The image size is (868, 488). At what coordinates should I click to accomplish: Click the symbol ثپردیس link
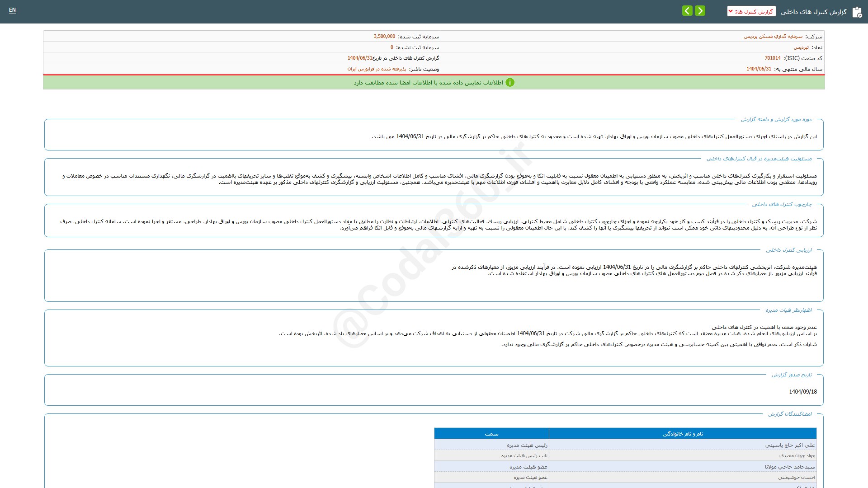coord(801,47)
